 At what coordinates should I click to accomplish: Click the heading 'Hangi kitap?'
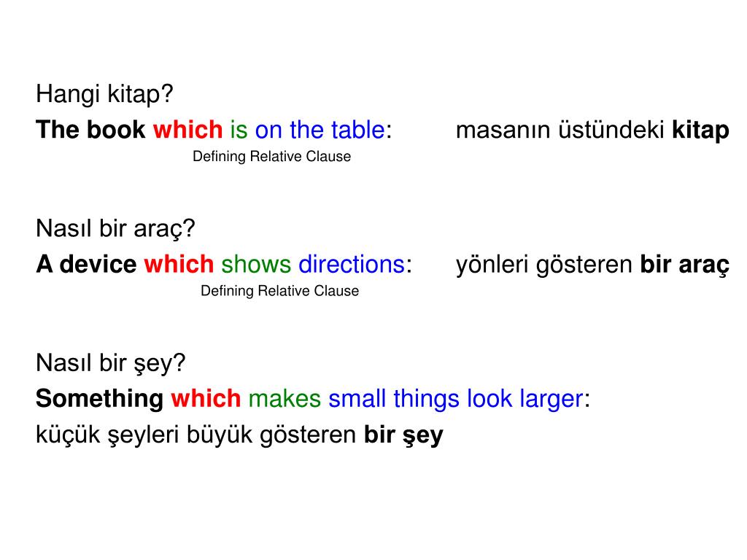coord(104,94)
